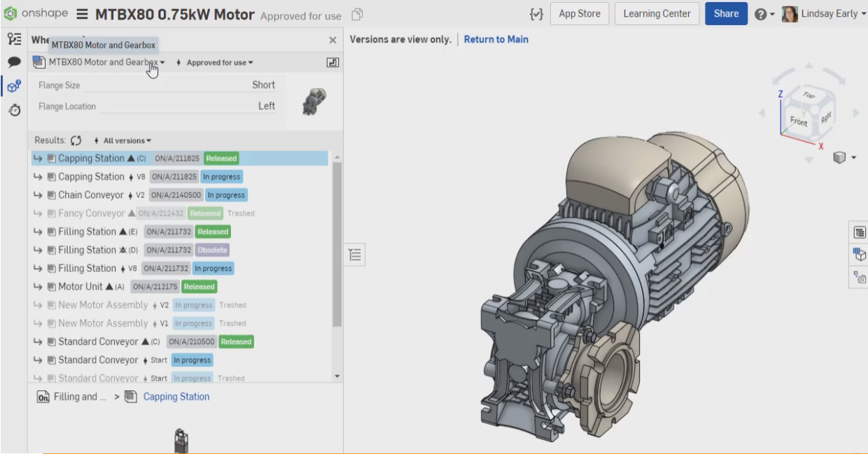Select Filling Station V8 row
This screenshot has width=868, height=454.
(x=179, y=268)
